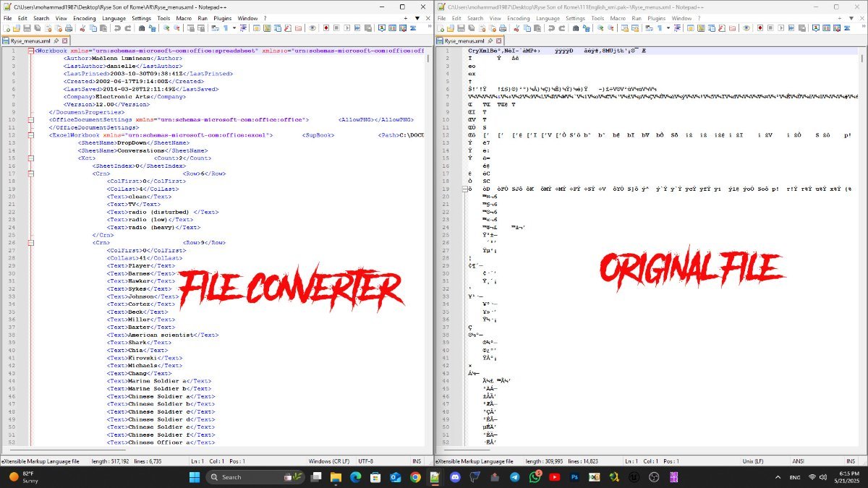Open Telegram from the taskbar
This screenshot has height=488, width=868.
coord(514,476)
